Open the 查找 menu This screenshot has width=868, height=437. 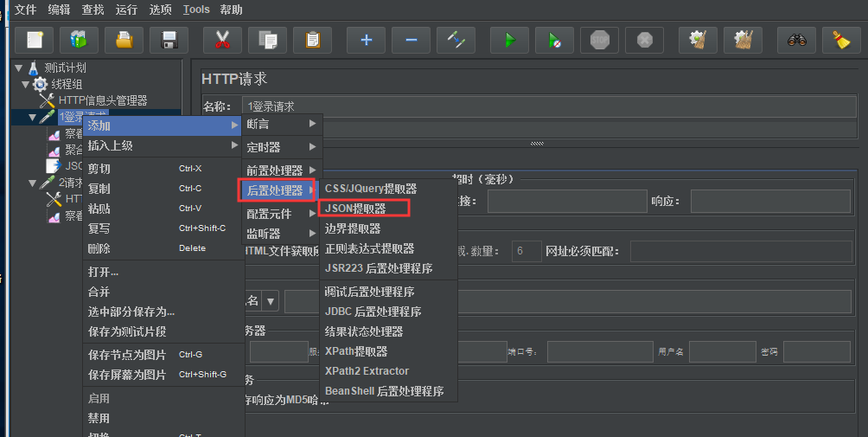tap(93, 10)
